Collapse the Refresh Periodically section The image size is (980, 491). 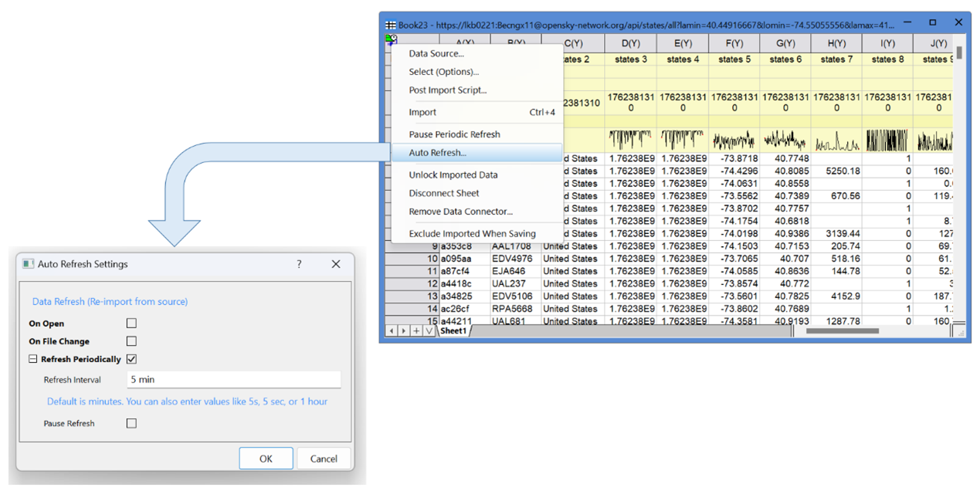[33, 359]
